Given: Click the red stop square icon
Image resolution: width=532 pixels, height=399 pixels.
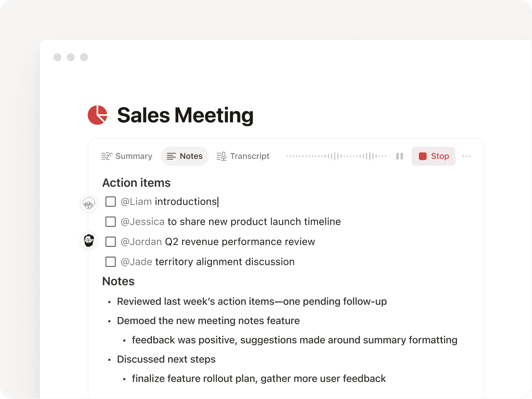Looking at the screenshot, I should [423, 156].
